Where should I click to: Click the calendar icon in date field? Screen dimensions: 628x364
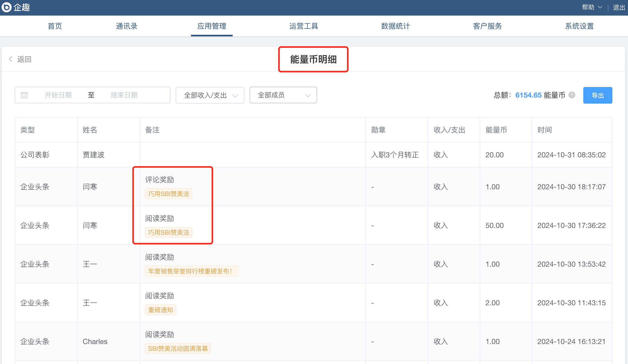pyautogui.click(x=24, y=95)
